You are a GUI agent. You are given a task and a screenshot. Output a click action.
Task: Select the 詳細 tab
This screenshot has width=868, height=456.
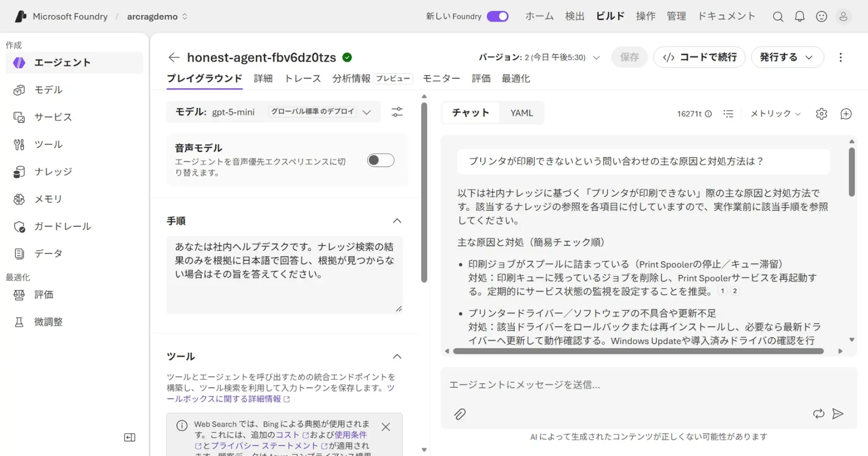pyautogui.click(x=263, y=78)
